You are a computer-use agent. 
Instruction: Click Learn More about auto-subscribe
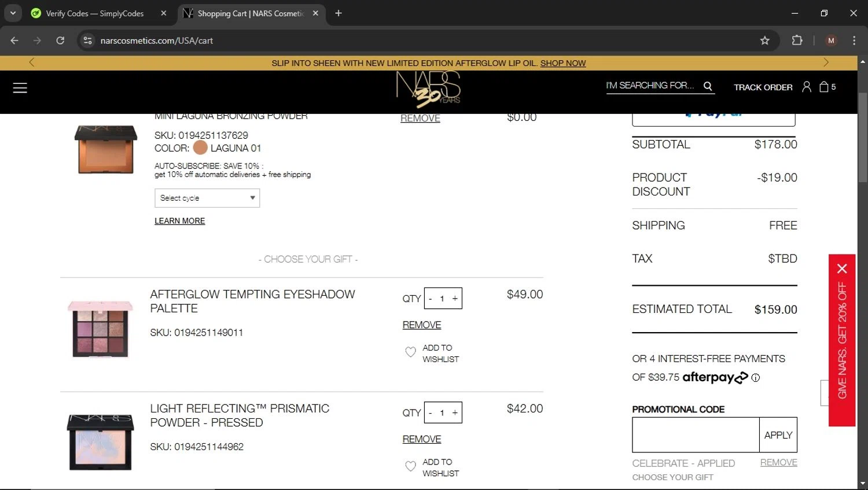pyautogui.click(x=179, y=221)
